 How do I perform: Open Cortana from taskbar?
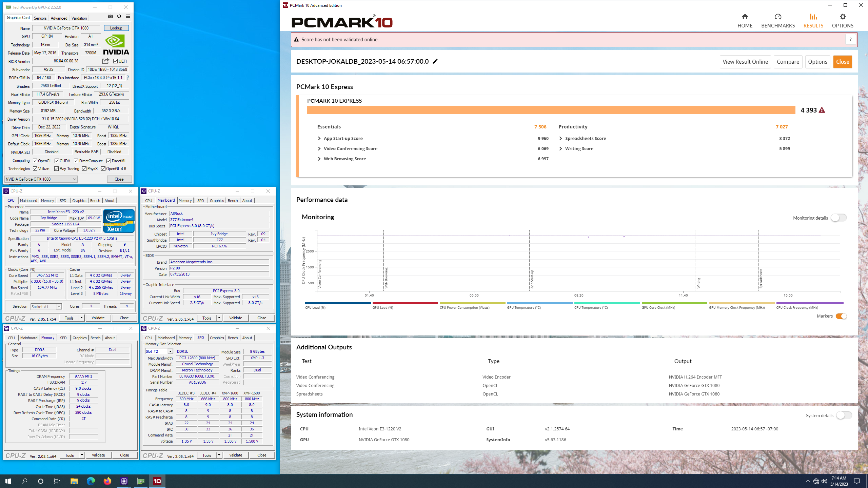41,481
